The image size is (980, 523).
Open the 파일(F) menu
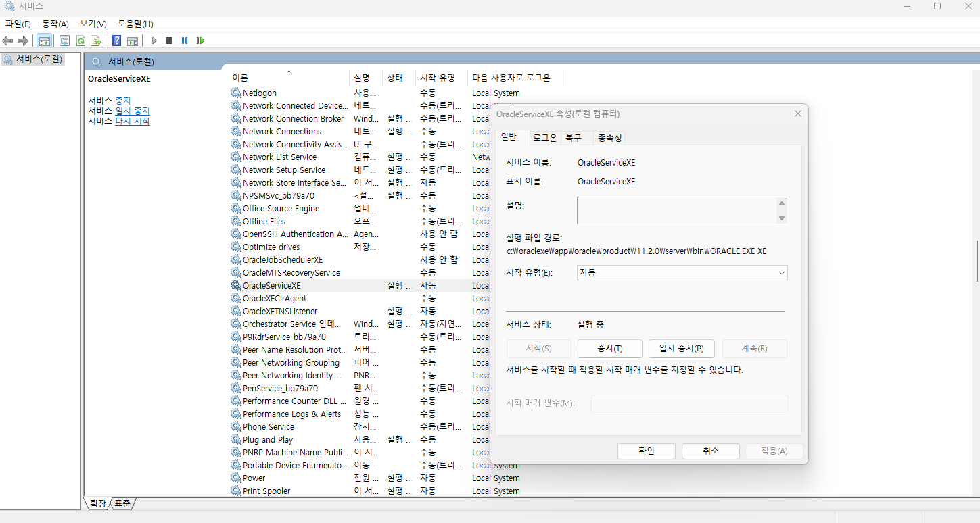[x=18, y=24]
